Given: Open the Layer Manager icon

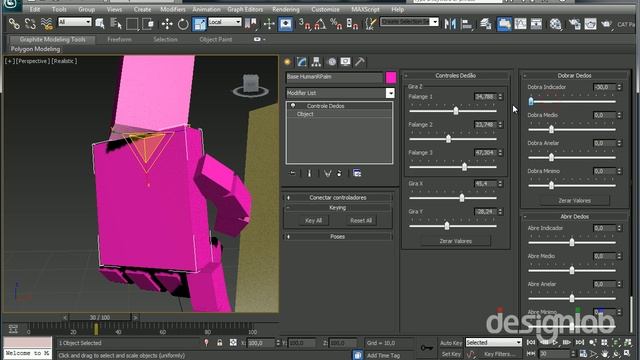Looking at the screenshot, I should click(x=485, y=24).
